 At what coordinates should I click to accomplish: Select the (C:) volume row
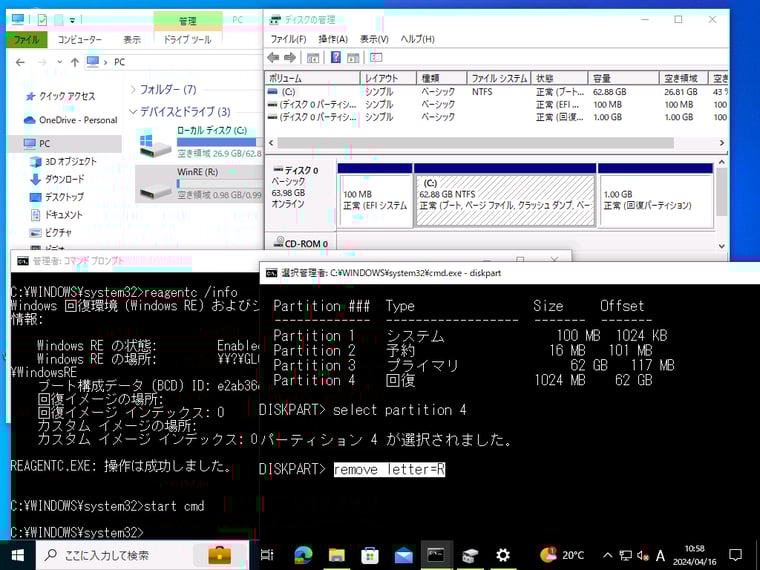496,92
